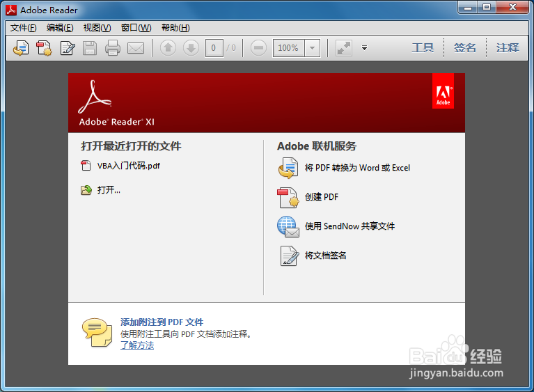This screenshot has height=392, width=534.
Task: Go to next page with down arrow
Action: (x=191, y=47)
